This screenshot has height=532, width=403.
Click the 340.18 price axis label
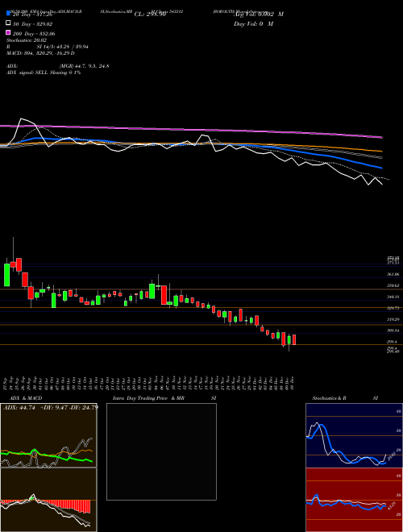tap(393, 297)
